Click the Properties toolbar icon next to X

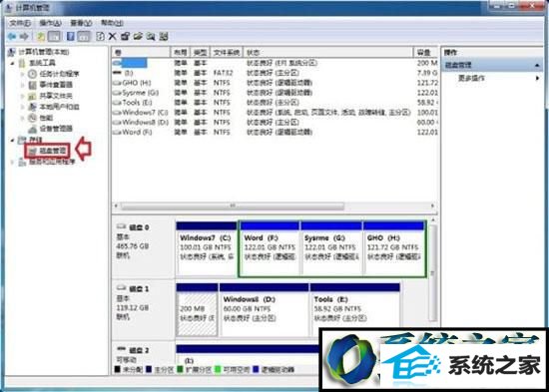[125, 36]
